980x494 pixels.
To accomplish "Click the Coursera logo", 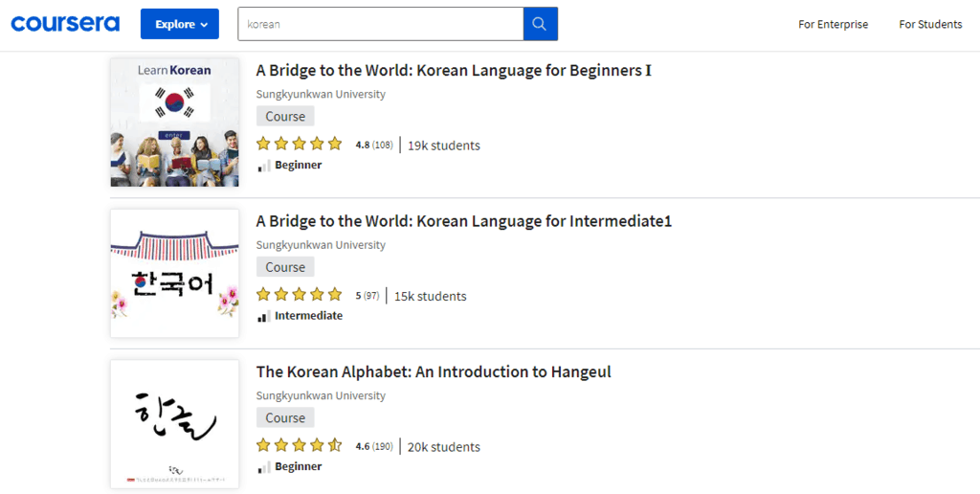I will tap(66, 24).
